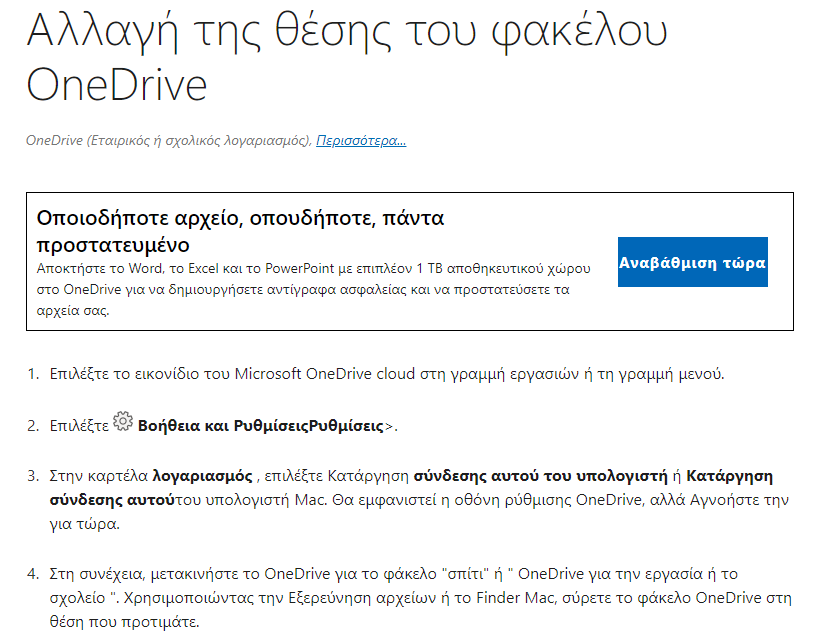Click the Αναβάθμιση τώρα button
835x643 pixels.
tap(692, 262)
